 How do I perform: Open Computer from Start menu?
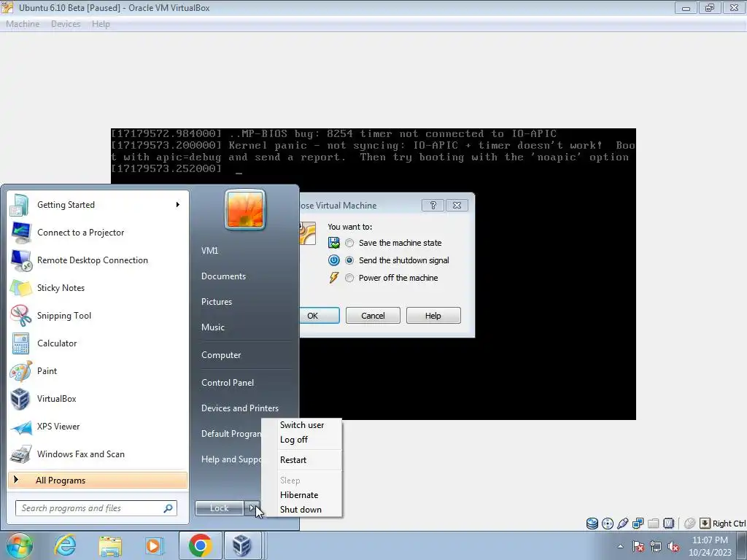pos(221,355)
